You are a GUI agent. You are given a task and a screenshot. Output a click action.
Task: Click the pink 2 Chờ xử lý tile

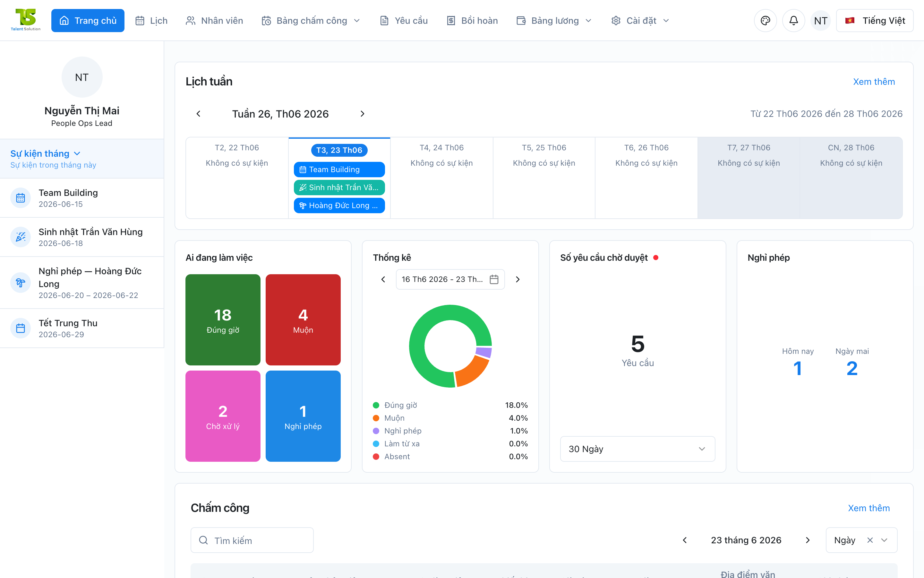pos(223,416)
